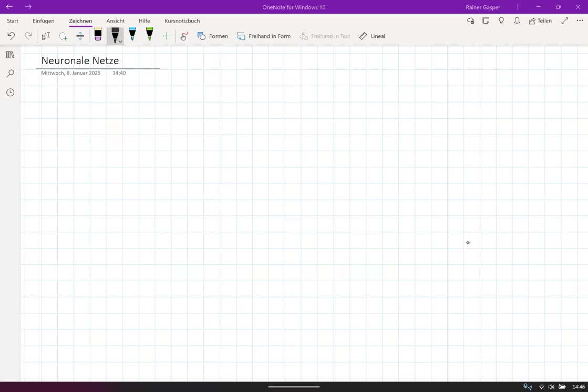
Task: Select the green highlighter pen
Action: point(149,35)
